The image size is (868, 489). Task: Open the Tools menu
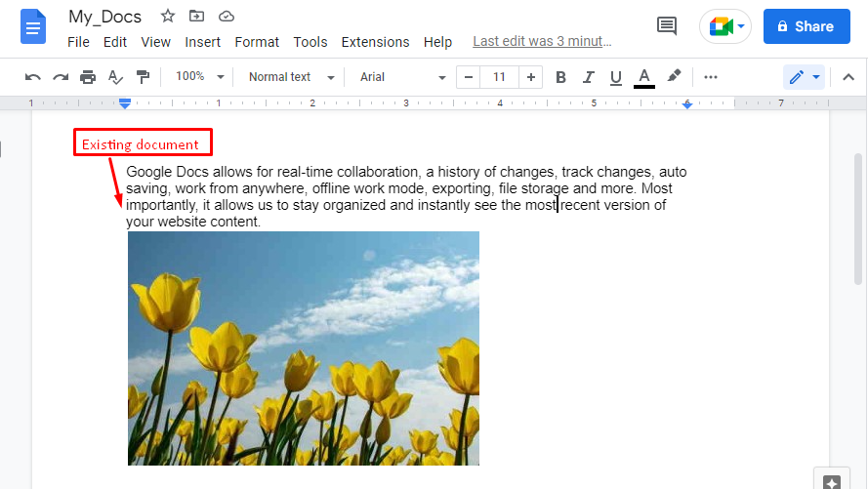[310, 42]
